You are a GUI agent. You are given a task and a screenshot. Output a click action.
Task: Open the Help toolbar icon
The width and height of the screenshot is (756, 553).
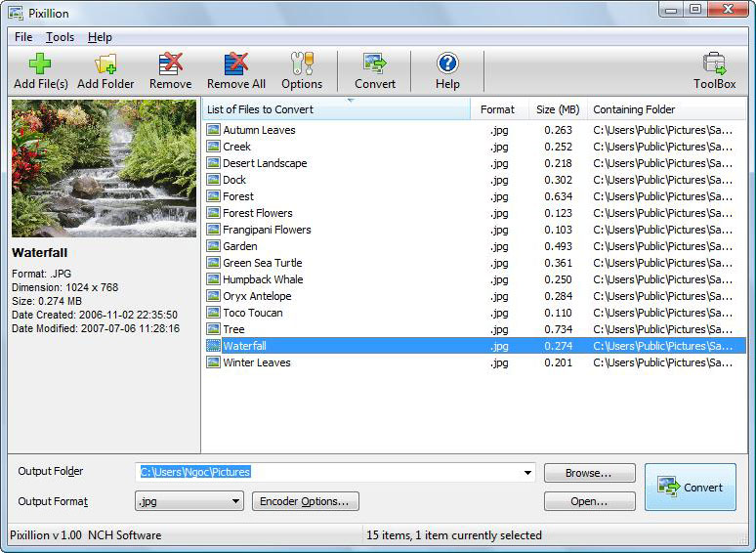447,64
